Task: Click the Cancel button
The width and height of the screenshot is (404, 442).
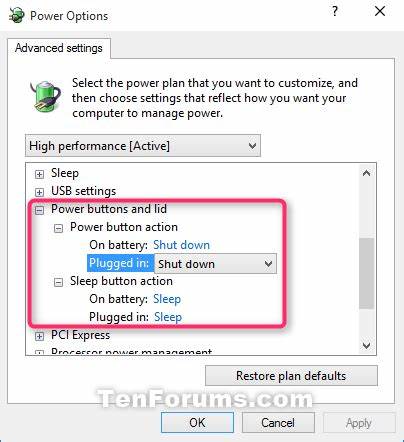Action: pos(278,423)
